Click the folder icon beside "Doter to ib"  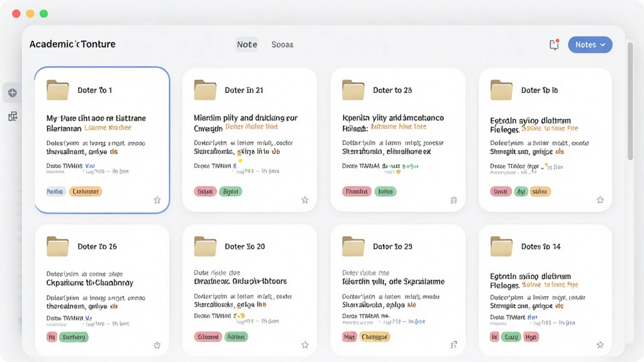pos(501,90)
